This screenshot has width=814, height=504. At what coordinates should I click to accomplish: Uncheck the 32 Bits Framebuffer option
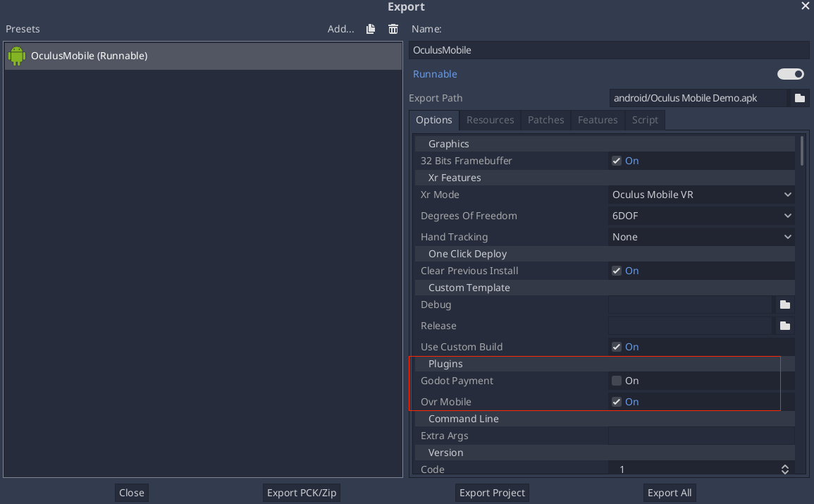tap(617, 161)
